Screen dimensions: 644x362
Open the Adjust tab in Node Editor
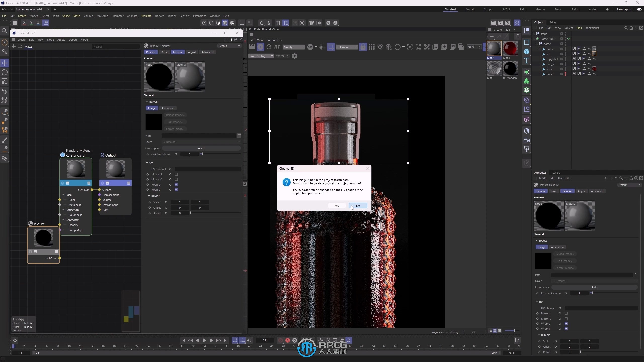192,52
